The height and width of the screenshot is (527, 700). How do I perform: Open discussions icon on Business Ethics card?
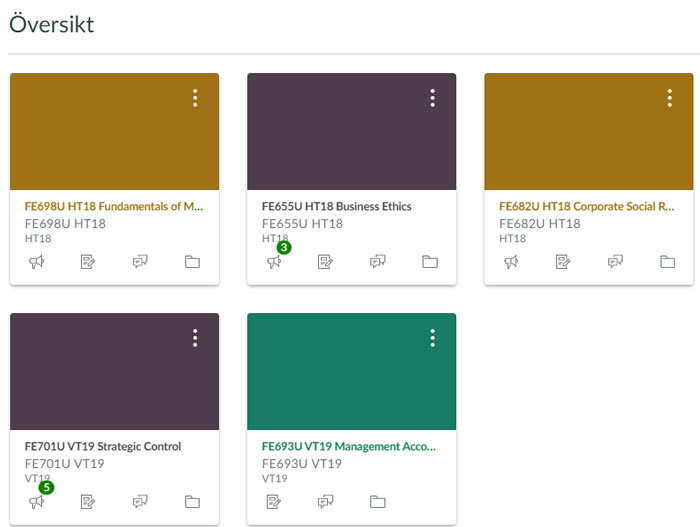[378, 262]
